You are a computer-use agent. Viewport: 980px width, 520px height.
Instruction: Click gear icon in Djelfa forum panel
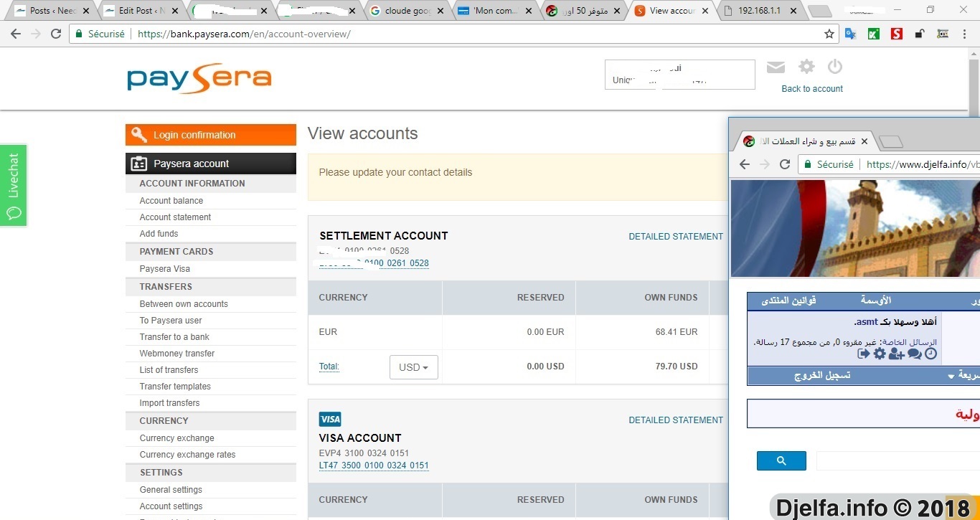(x=880, y=354)
